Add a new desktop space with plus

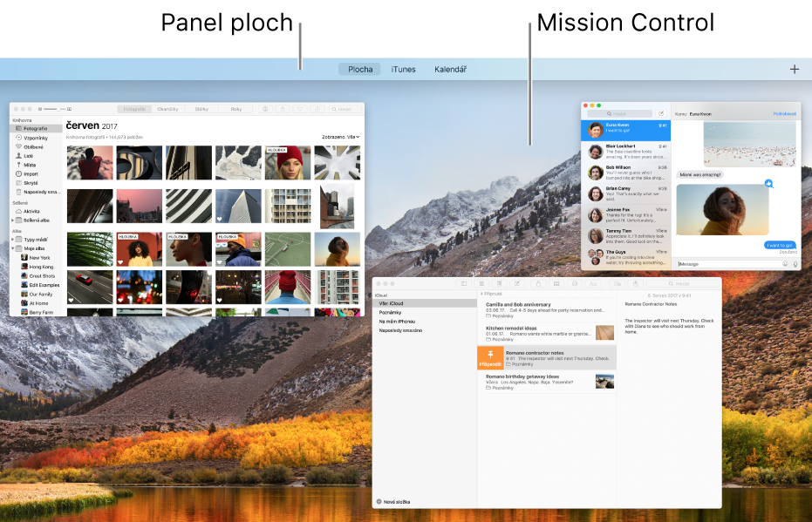(x=794, y=70)
